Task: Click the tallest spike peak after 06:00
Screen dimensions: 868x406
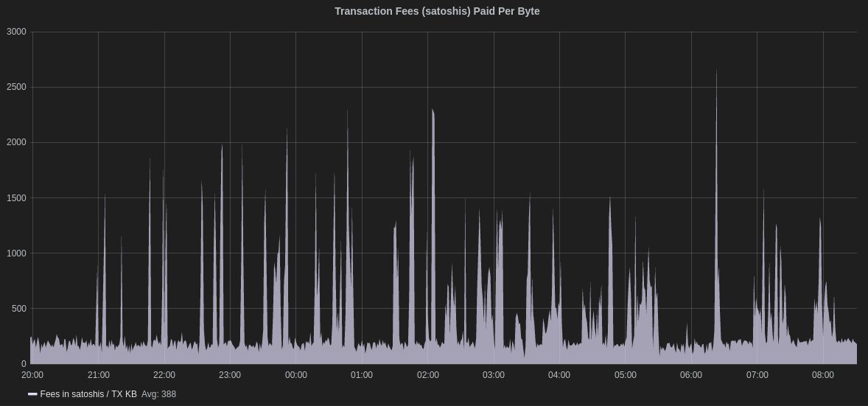Action: click(716, 71)
